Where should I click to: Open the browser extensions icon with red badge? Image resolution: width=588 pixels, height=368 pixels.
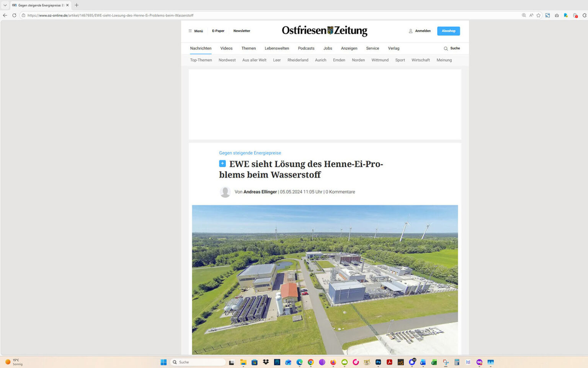tap(575, 15)
